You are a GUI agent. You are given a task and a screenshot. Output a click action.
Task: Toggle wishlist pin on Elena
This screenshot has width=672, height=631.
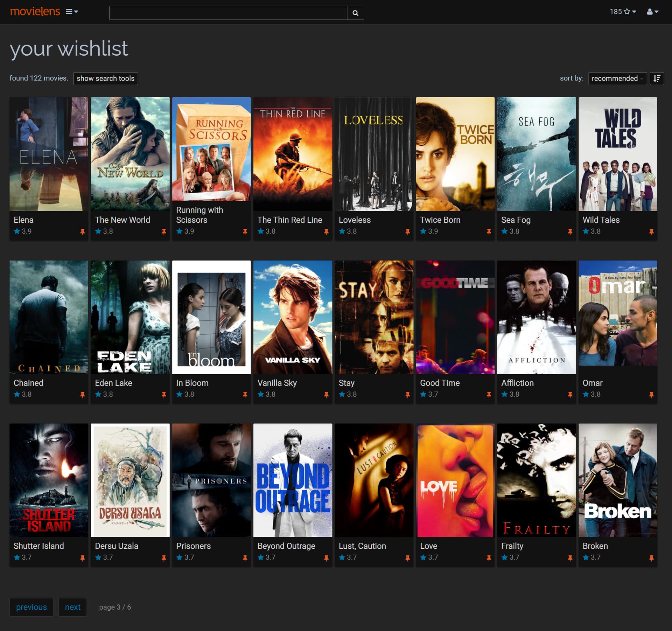tap(83, 231)
